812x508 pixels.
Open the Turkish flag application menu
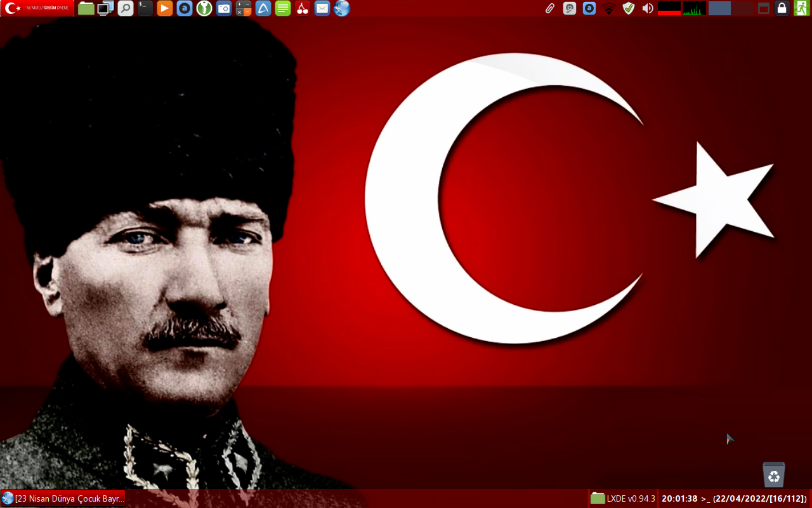37,8
